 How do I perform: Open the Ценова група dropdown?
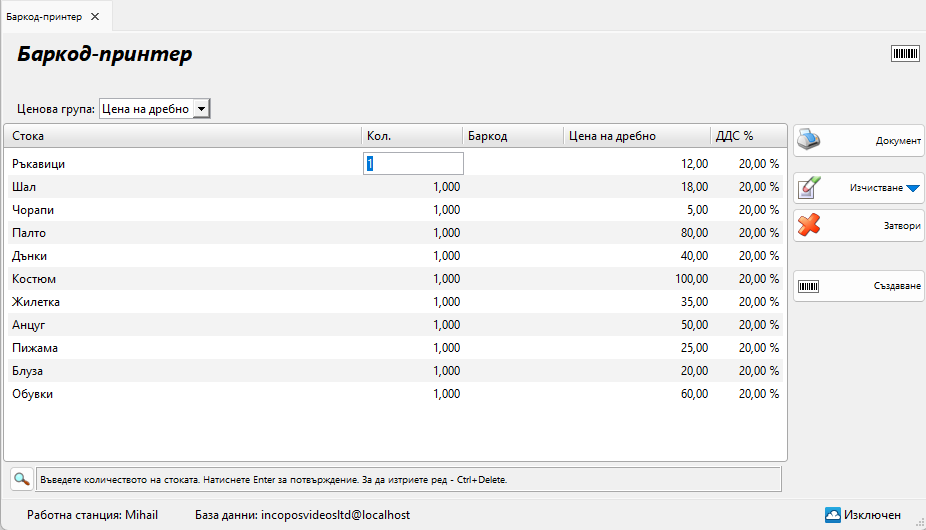click(x=201, y=109)
